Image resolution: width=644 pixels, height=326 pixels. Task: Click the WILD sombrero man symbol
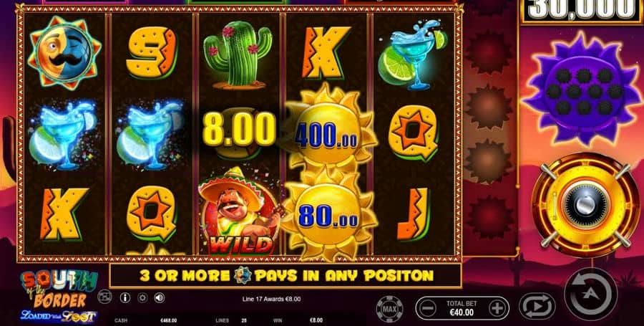pyautogui.click(x=238, y=211)
